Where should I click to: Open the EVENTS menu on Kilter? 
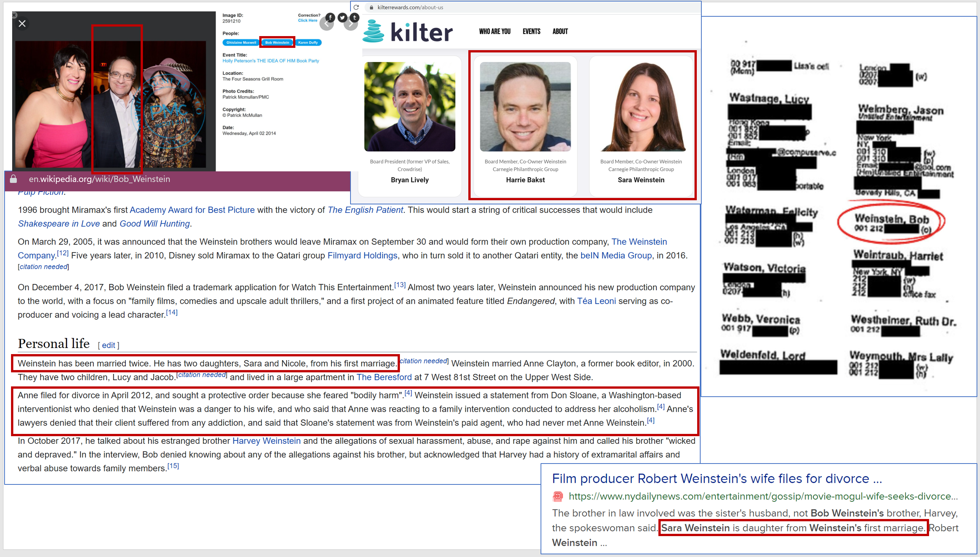coord(531,32)
